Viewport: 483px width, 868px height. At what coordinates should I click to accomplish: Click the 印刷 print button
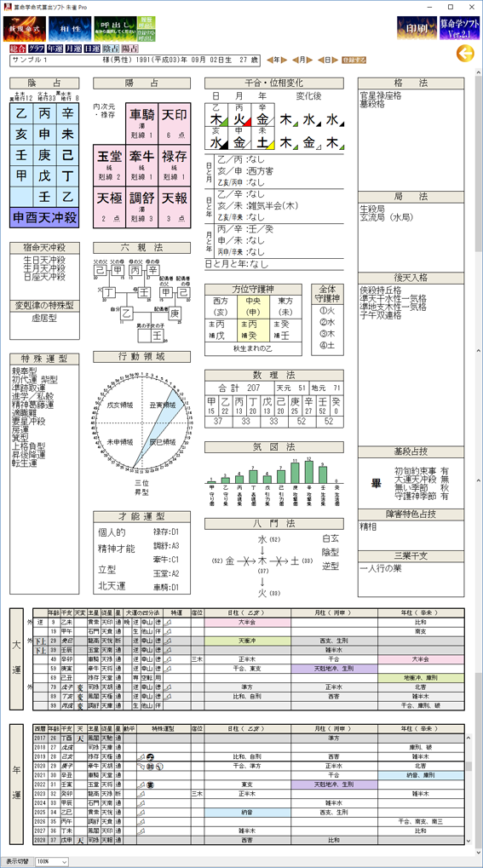coord(416,28)
